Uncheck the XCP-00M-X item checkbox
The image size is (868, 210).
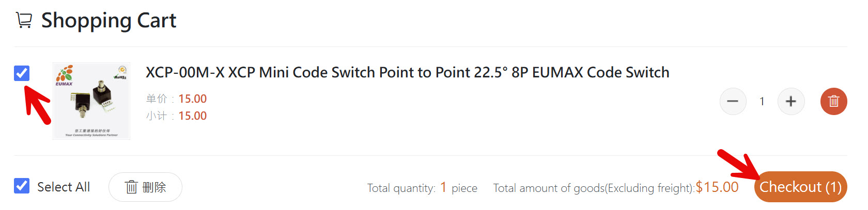[22, 73]
